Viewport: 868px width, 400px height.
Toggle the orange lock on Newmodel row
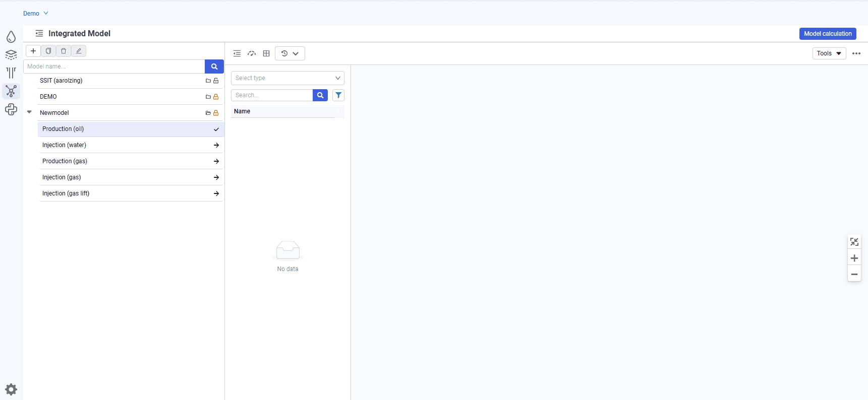[216, 113]
